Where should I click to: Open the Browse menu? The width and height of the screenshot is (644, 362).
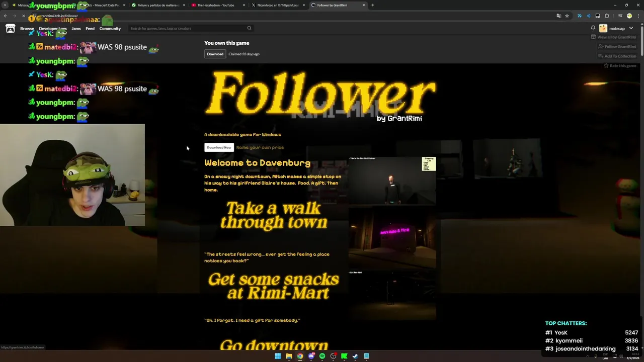point(27,29)
